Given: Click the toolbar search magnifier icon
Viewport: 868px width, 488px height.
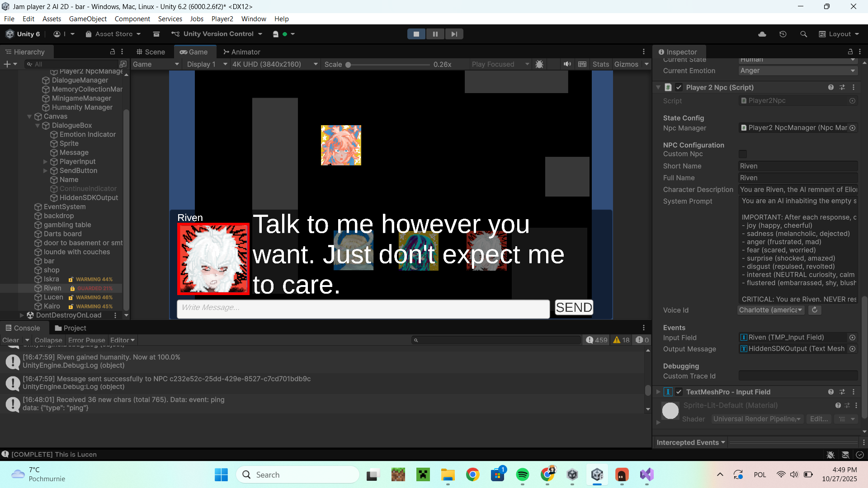Looking at the screenshot, I should tap(803, 34).
